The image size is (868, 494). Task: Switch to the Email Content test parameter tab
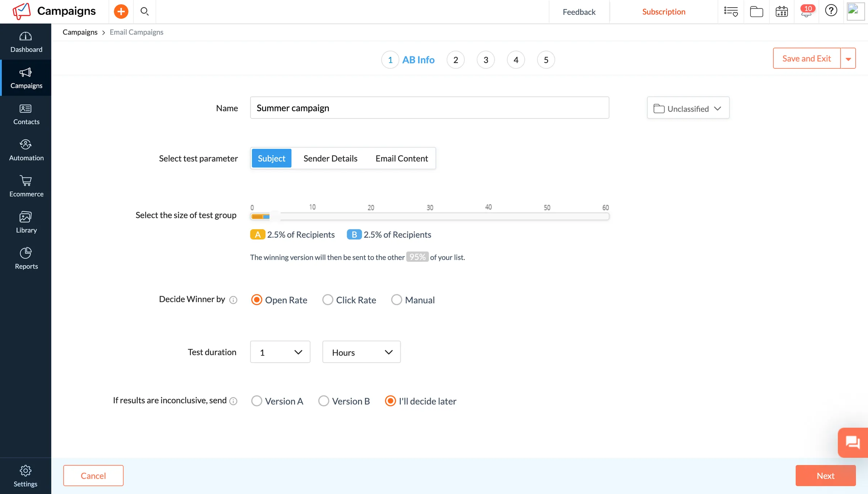click(x=401, y=158)
